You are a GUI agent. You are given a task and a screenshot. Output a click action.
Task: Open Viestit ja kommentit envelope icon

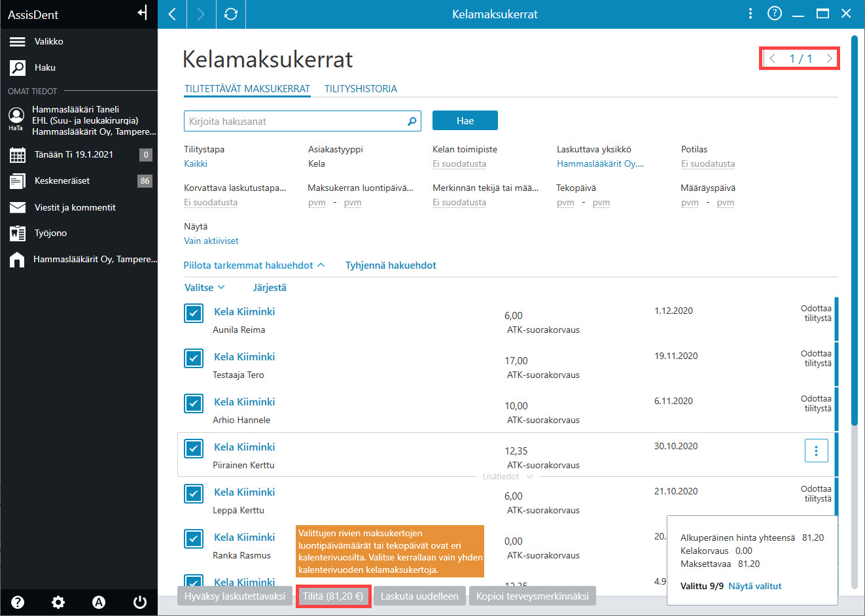click(x=18, y=207)
